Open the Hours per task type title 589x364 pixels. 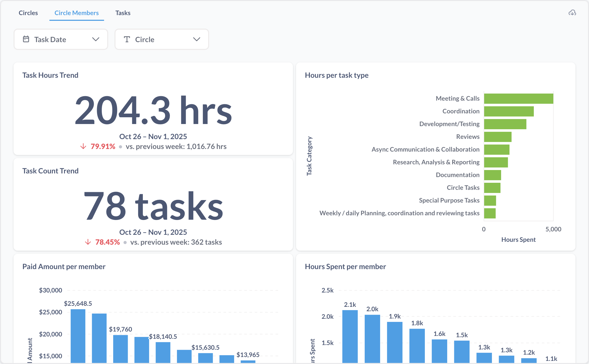(337, 75)
